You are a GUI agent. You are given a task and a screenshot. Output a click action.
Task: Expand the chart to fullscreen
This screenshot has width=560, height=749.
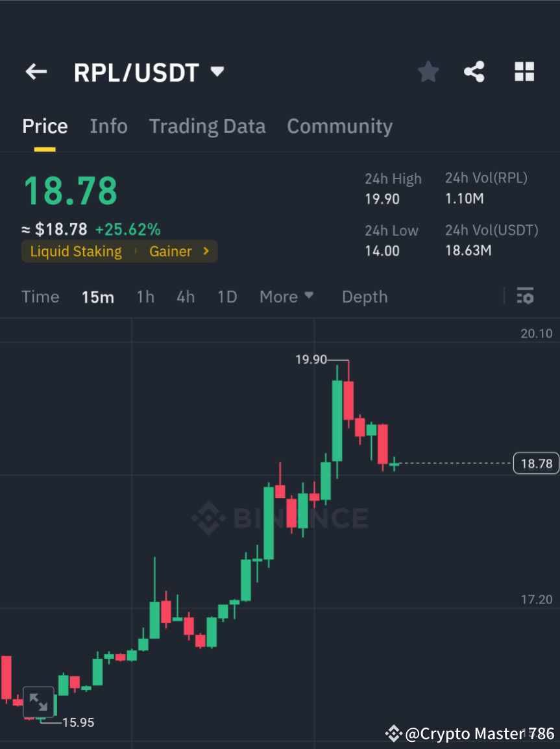pos(38,702)
